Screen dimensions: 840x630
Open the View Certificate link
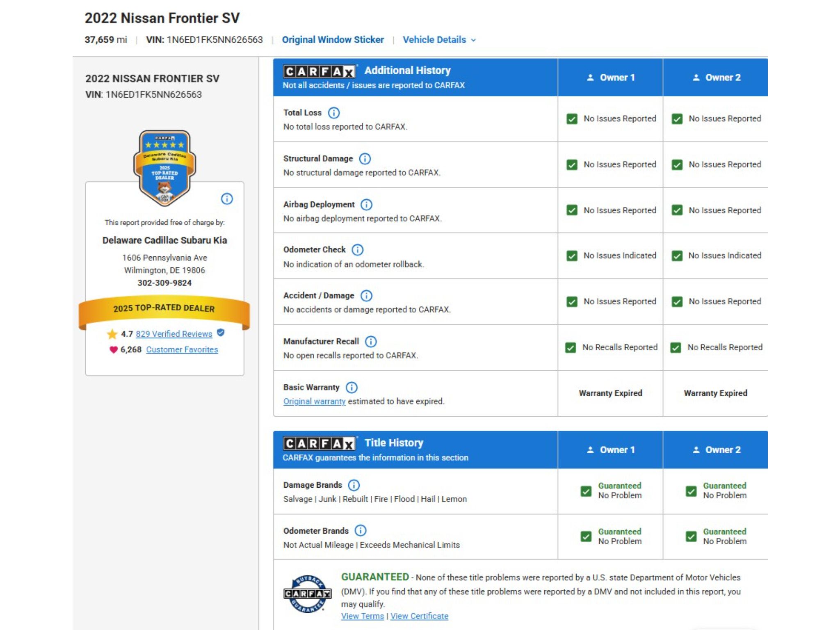pos(419,616)
